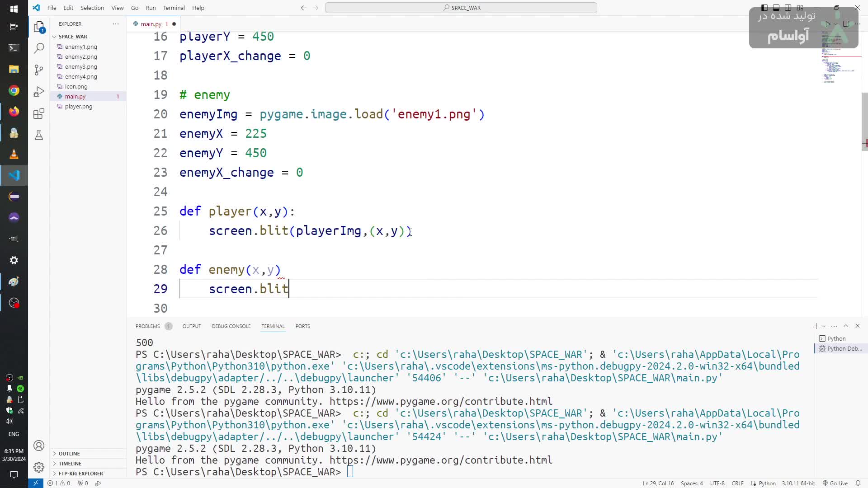The image size is (868, 488).
Task: Toggle secondary side bar layout button
Action: tap(788, 8)
